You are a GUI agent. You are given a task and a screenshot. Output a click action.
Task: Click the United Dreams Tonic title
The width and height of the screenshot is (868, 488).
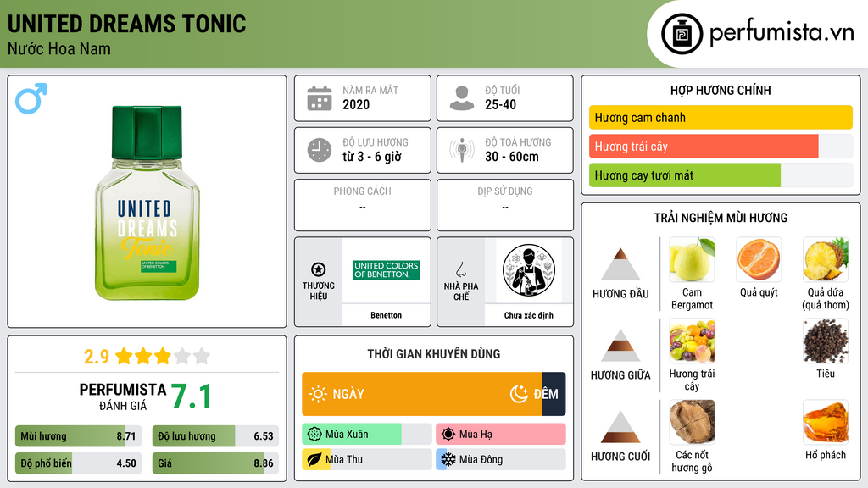point(127,24)
